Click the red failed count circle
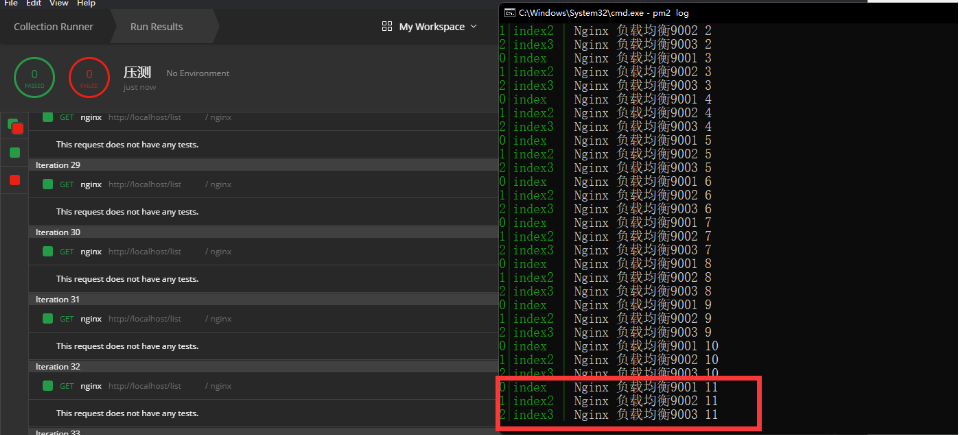Screen dimensions: 959x435 coord(89,78)
